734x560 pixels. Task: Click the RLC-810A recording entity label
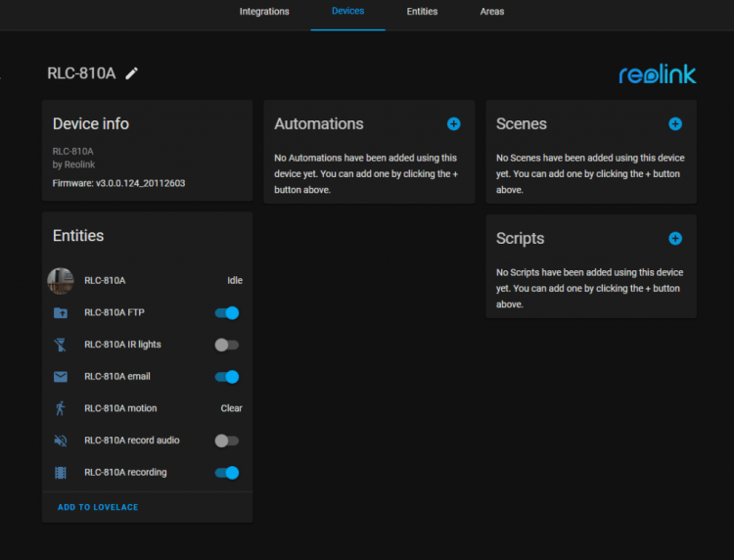click(x=125, y=472)
